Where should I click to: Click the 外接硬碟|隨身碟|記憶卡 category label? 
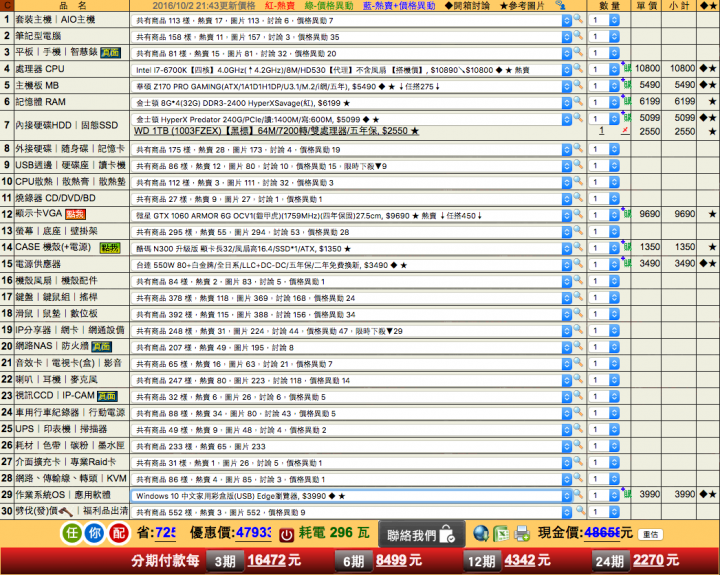(70, 149)
